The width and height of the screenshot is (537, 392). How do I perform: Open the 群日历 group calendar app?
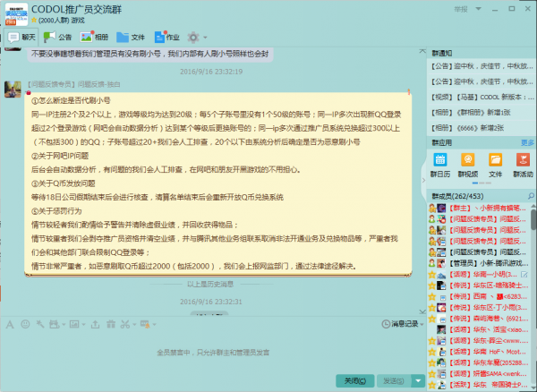pyautogui.click(x=440, y=166)
